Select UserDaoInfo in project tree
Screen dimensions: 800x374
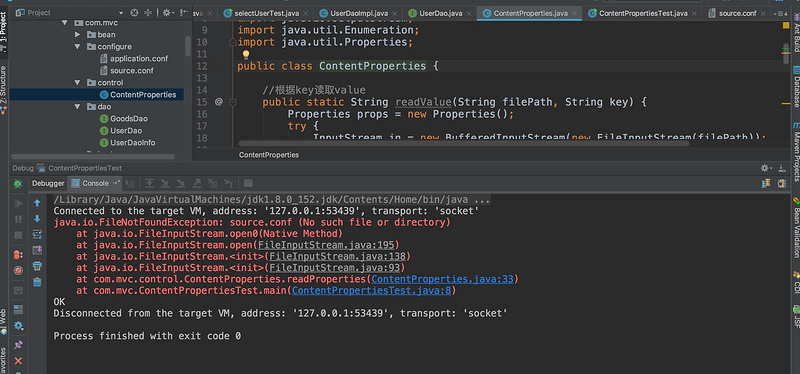coord(128,143)
